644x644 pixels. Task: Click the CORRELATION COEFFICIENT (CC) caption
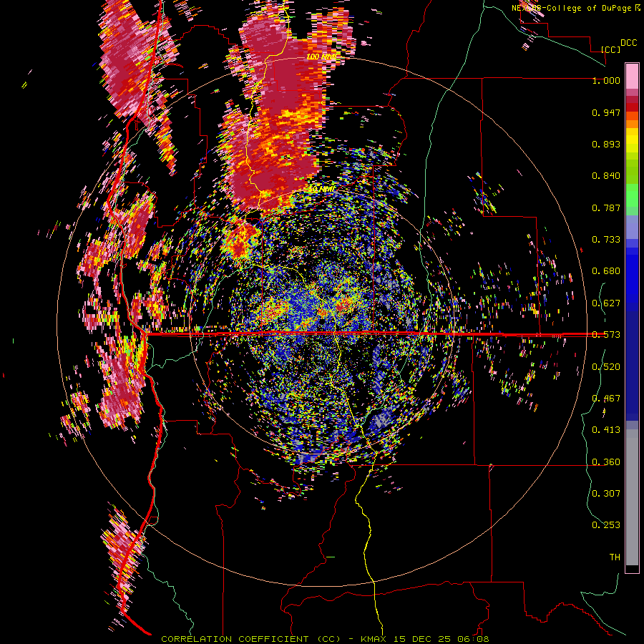250,639
